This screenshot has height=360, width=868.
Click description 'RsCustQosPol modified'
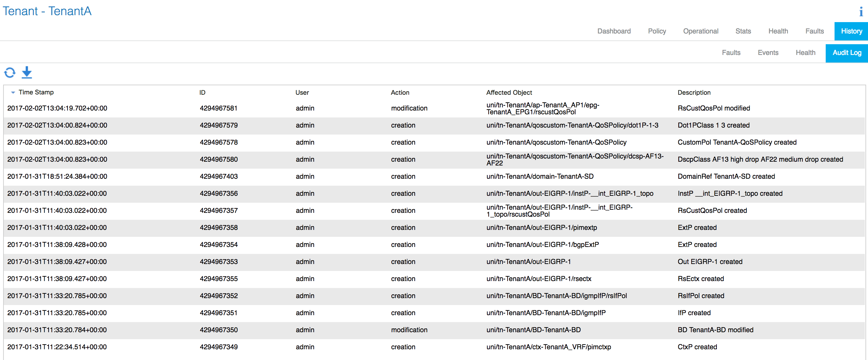pos(714,108)
